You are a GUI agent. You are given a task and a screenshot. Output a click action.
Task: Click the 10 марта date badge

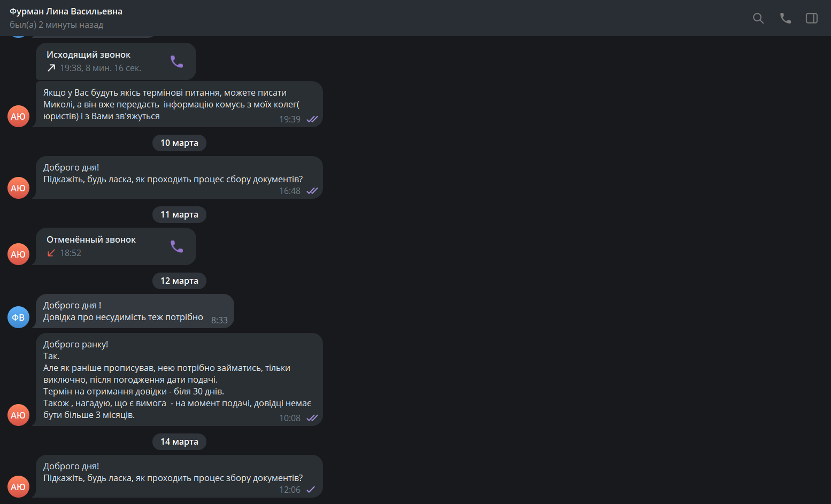coord(179,143)
